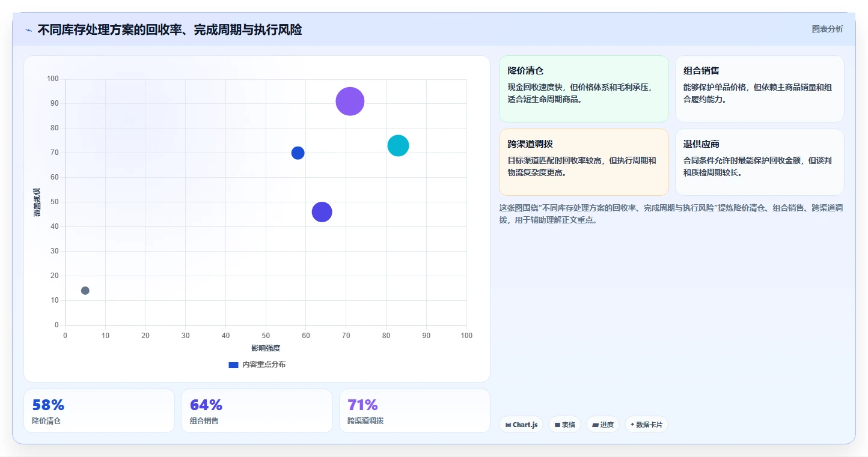
Task: Select the small blue bubble near 58
Action: [x=298, y=153]
